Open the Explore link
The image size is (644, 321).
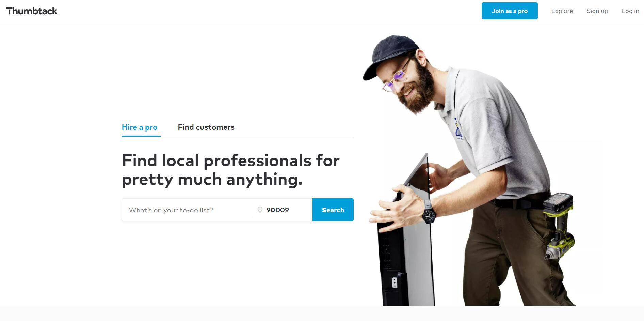pos(562,11)
